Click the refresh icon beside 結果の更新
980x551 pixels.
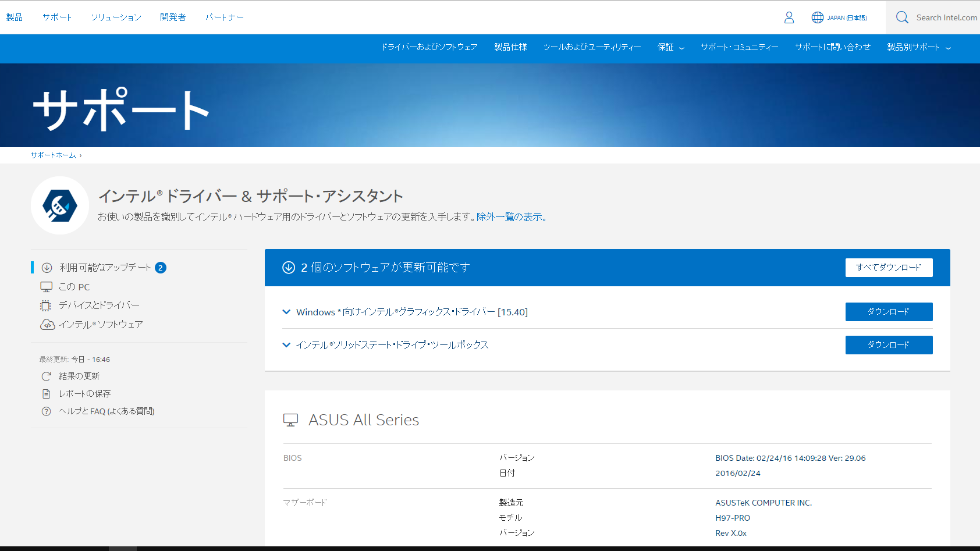click(x=47, y=376)
